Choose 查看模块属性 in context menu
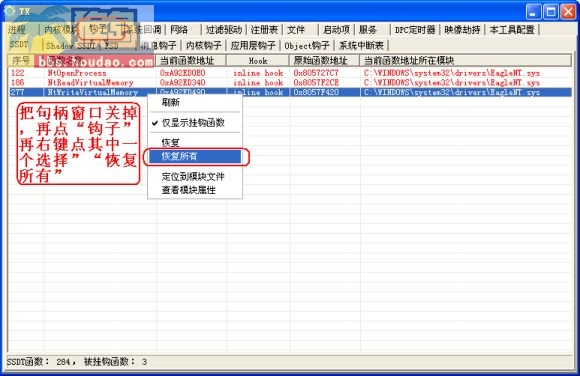This screenshot has width=580, height=376. tap(189, 190)
